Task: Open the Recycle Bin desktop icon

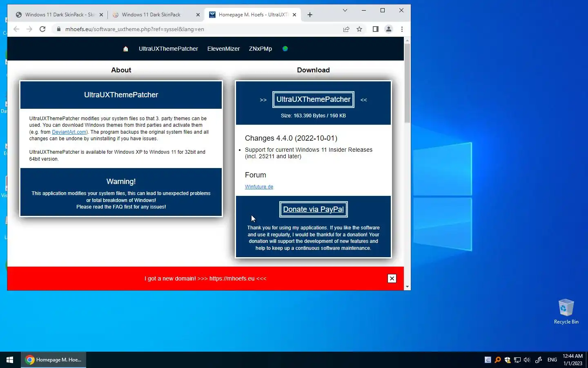Action: tap(566, 312)
